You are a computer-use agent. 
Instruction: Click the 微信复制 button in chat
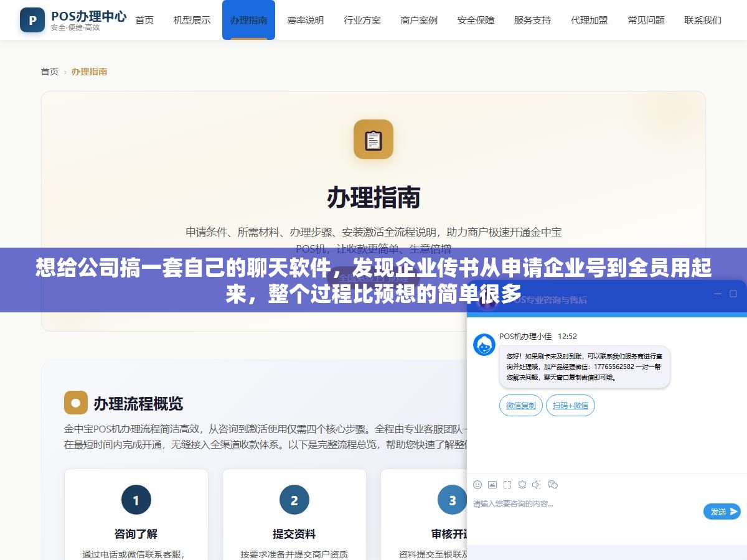pyautogui.click(x=520, y=406)
